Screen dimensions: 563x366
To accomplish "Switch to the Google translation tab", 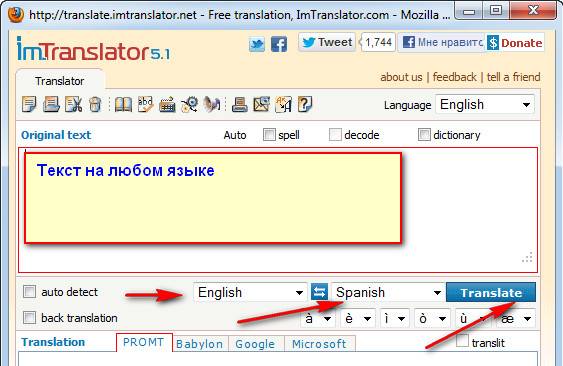I will 255,344.
